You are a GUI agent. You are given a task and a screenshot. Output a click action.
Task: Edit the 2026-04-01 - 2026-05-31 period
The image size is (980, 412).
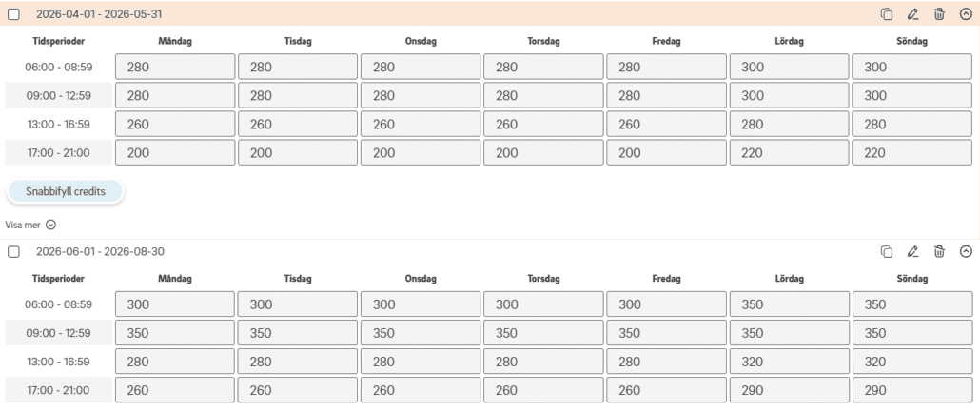913,14
